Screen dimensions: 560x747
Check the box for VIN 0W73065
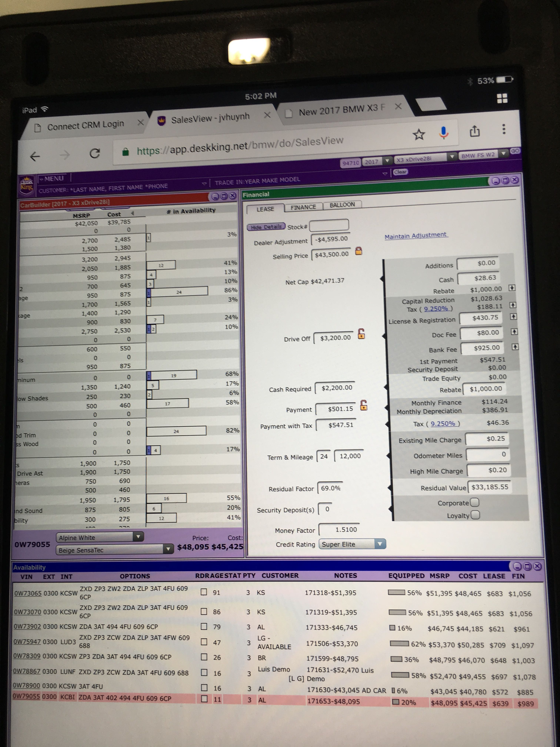(204, 592)
